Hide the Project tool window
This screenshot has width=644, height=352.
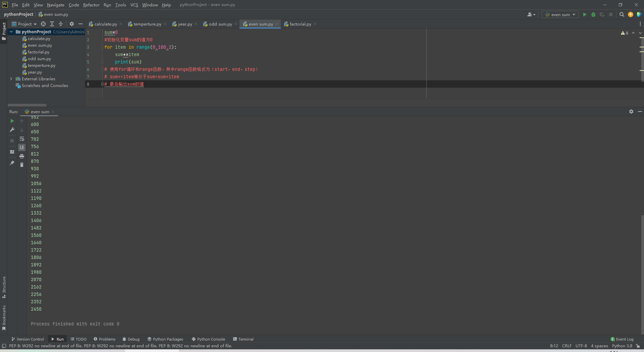80,24
